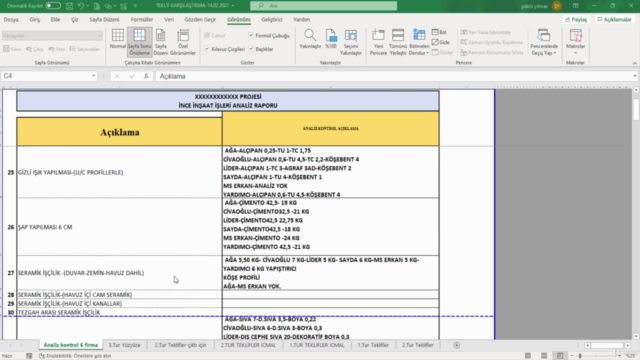Toggle the Kılavuz Çizgileri checkbox
Screen dimensions: 640x360
207,49
